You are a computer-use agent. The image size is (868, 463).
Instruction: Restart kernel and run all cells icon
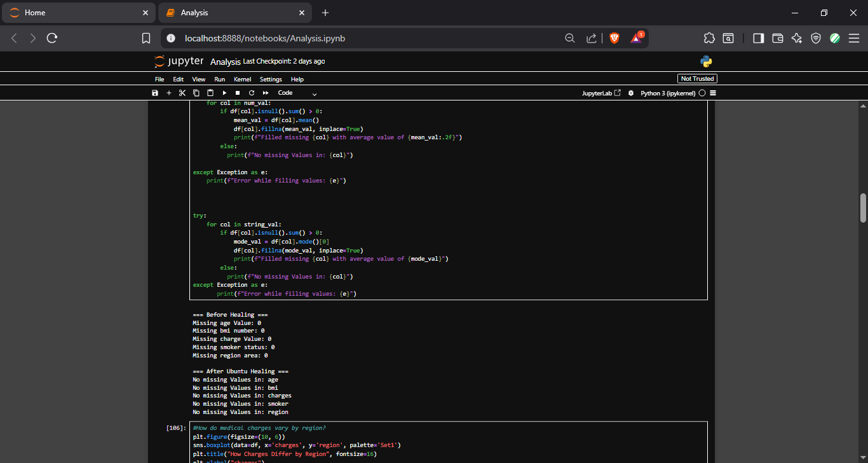(x=266, y=93)
